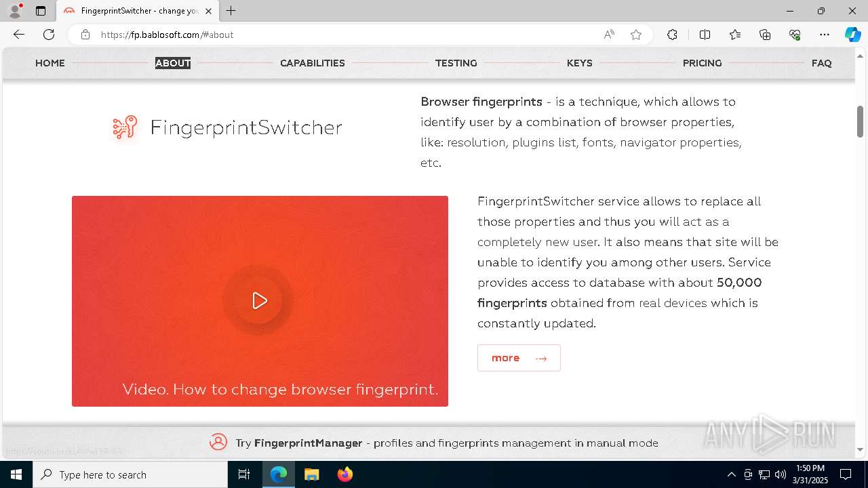Add this page to favorites

[x=636, y=35]
